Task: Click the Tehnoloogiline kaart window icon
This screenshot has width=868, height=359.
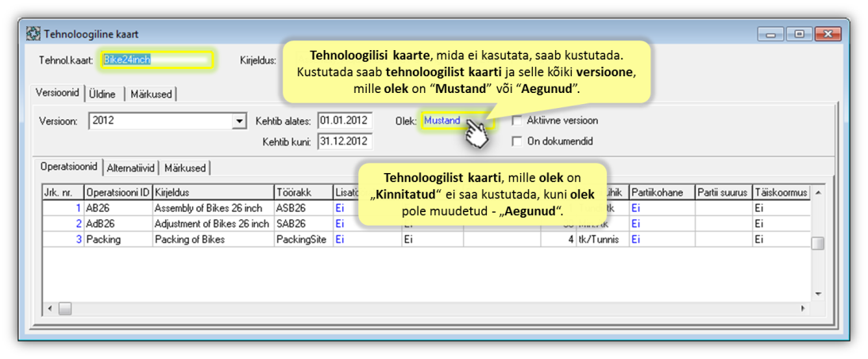Action: point(33,34)
